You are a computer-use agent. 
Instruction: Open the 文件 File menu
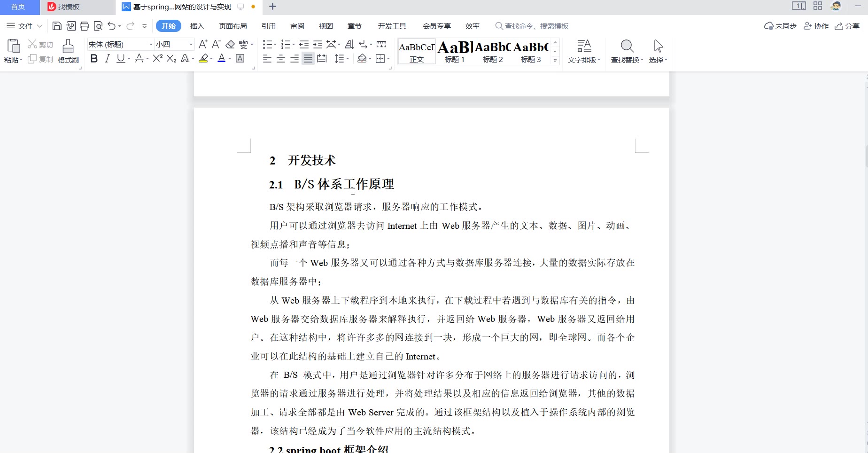(x=24, y=26)
